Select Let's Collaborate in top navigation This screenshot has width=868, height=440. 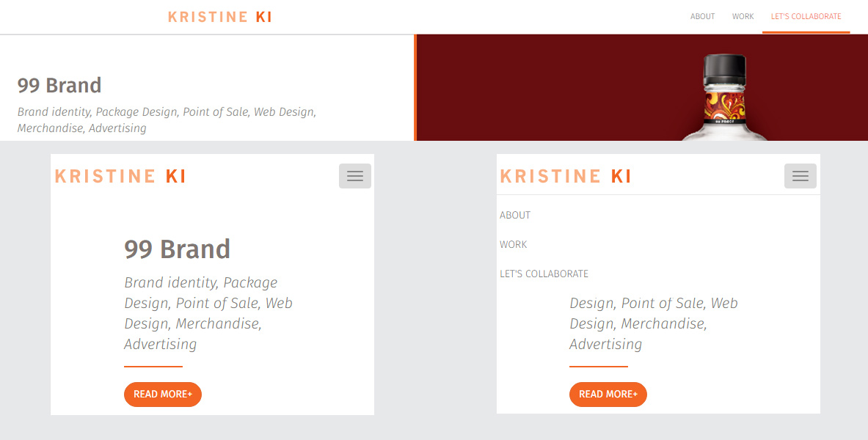(x=806, y=16)
